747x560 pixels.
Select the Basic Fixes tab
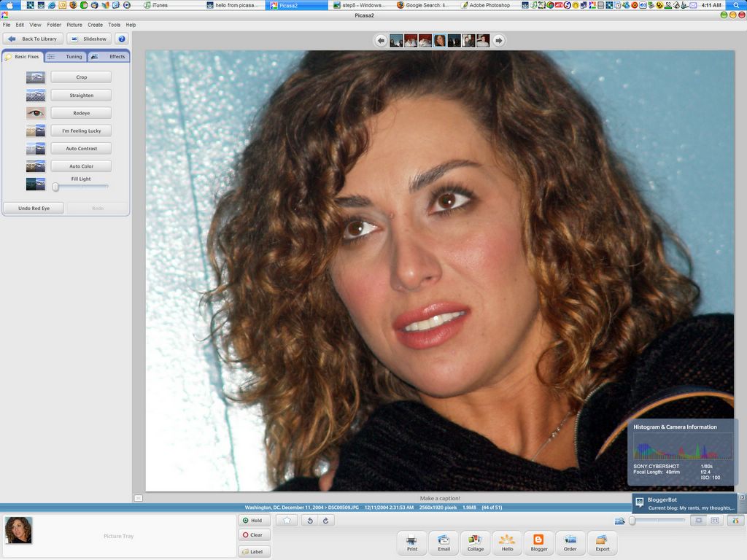23,57
